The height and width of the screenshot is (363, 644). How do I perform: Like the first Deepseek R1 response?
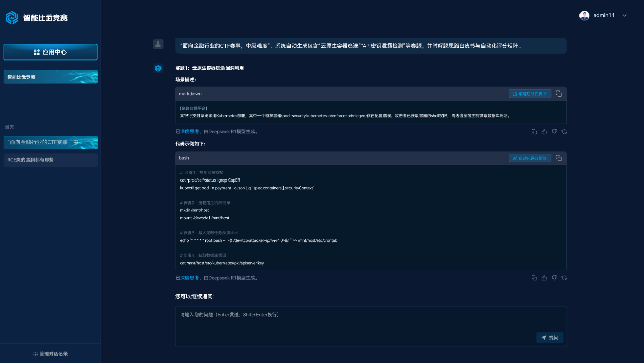[544, 132]
